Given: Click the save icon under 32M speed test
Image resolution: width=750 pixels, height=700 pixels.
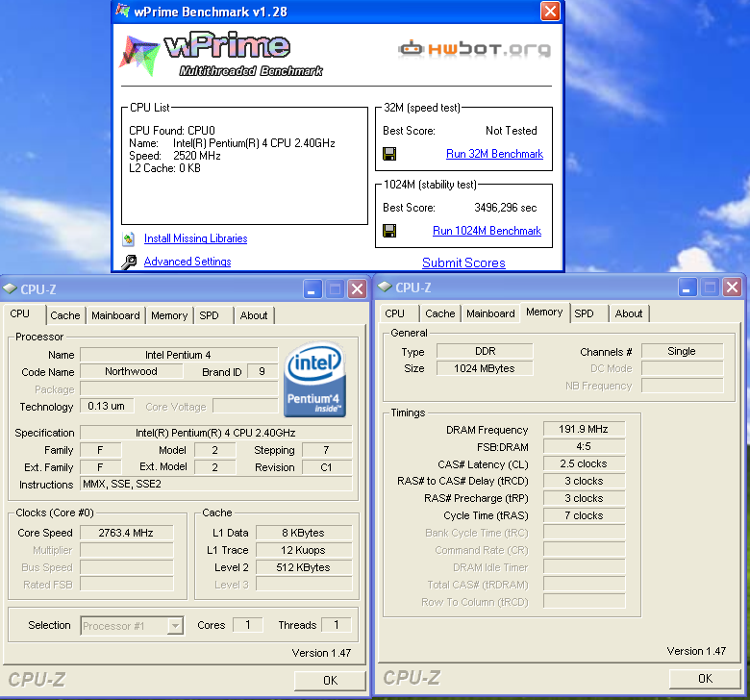Looking at the screenshot, I should 389,154.
